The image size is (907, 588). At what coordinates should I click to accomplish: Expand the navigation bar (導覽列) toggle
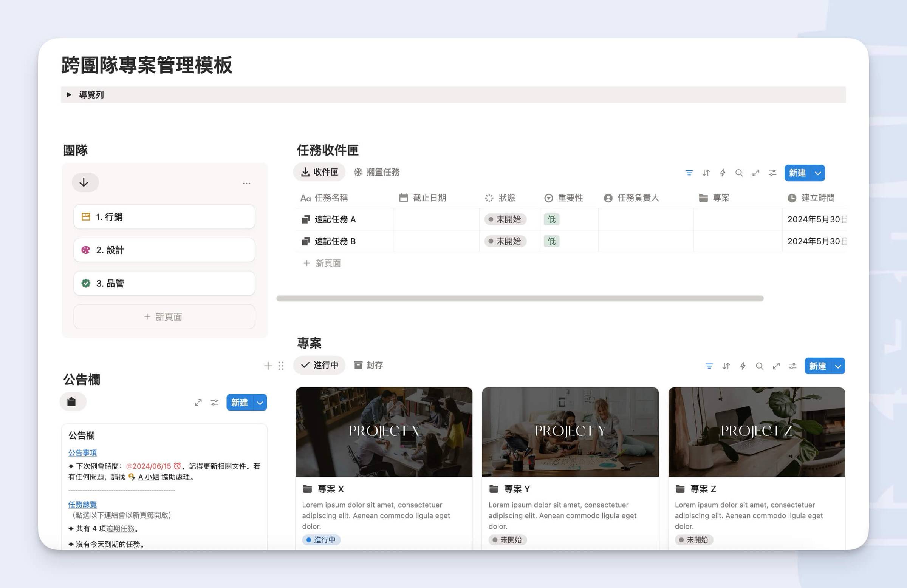click(x=69, y=94)
